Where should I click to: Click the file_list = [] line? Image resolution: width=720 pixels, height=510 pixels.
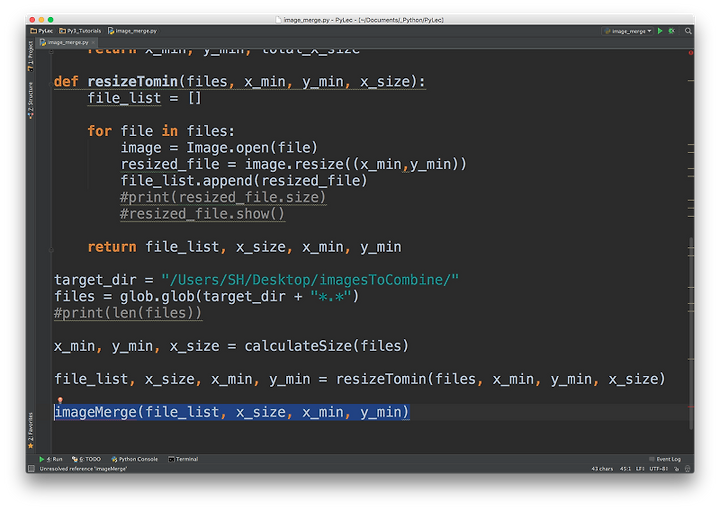point(144,98)
